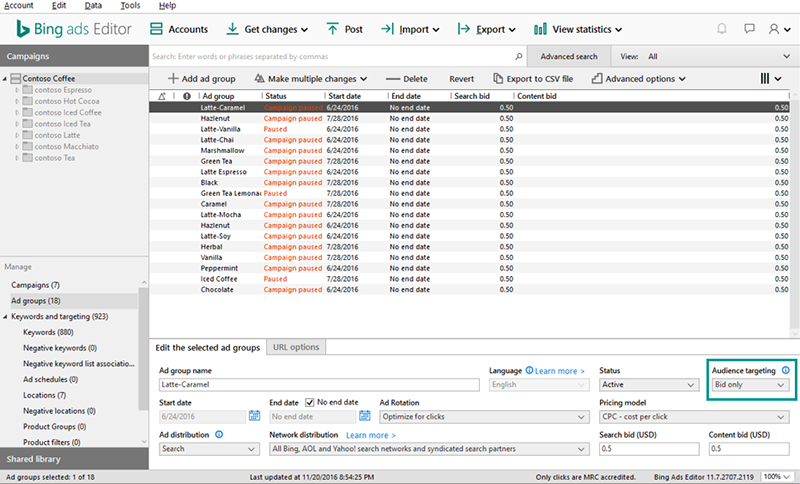The width and height of the screenshot is (800, 484).
Task: Click the Ad group name field
Action: click(319, 385)
